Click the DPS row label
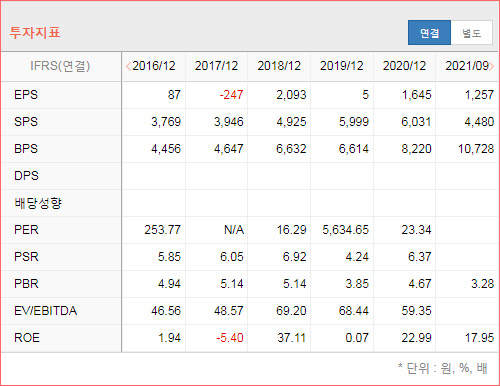500x386 pixels. (x=26, y=176)
